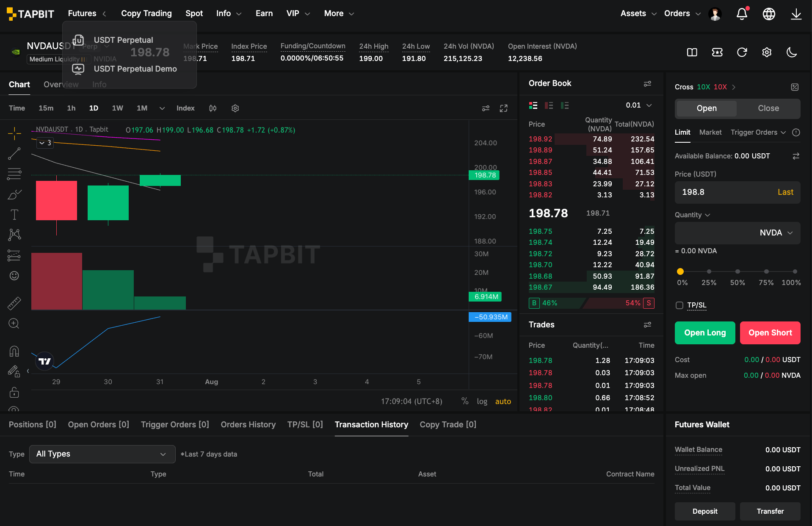This screenshot has width=812, height=526.
Task: Open the All Types filter dropdown
Action: click(x=102, y=454)
